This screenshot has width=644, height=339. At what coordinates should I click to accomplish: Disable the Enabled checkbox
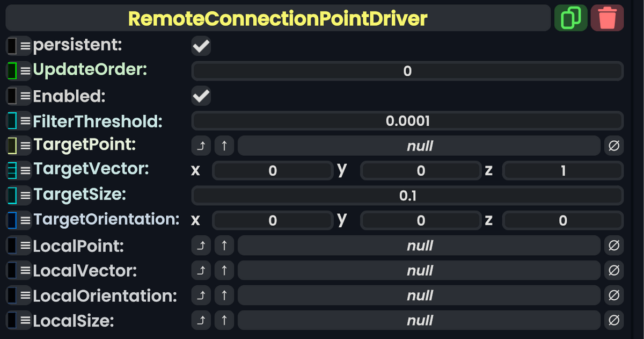pyautogui.click(x=201, y=96)
